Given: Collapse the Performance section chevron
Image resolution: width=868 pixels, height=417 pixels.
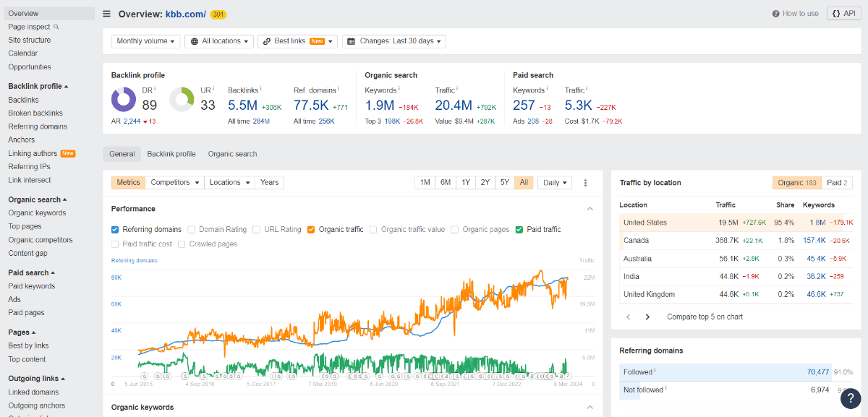Looking at the screenshot, I should pos(590,209).
